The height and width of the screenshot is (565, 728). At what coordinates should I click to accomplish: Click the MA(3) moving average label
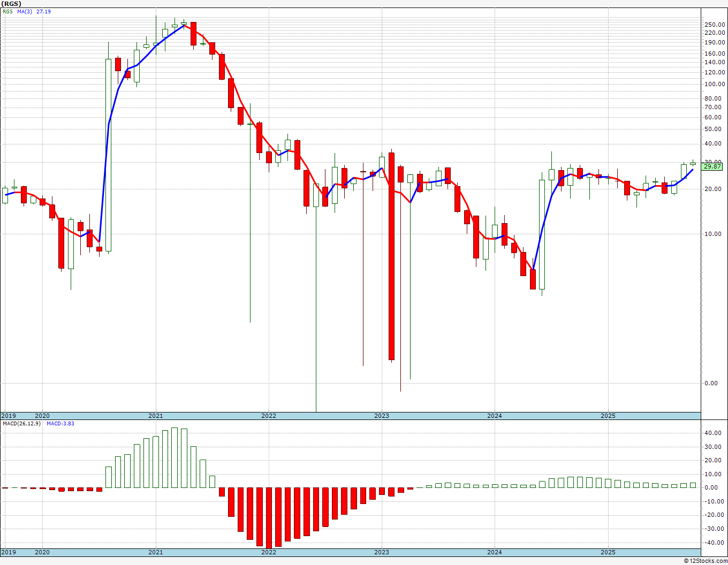click(x=25, y=11)
